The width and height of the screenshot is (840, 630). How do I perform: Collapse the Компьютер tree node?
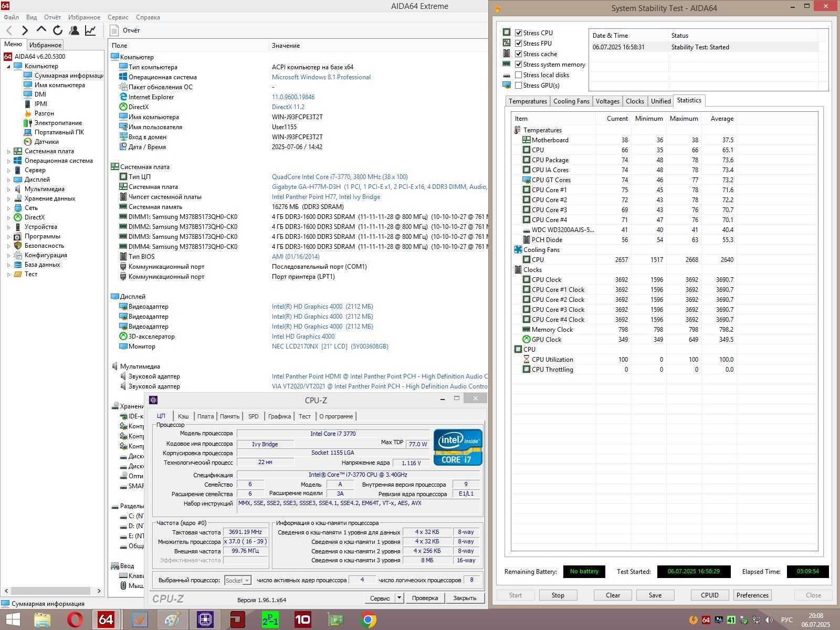tap(8, 67)
